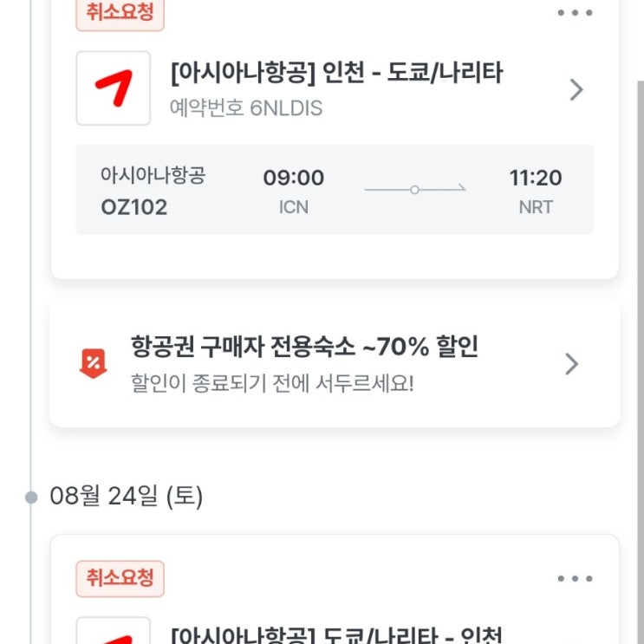The image size is (644, 644).
Task: Open the three-dot menu on the 08월 24일 flight card
Action: (x=575, y=578)
